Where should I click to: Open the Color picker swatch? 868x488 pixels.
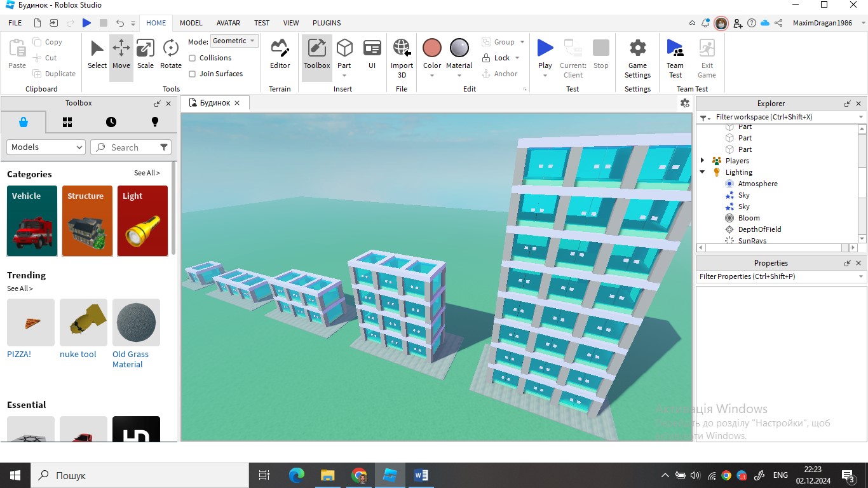pos(432,48)
